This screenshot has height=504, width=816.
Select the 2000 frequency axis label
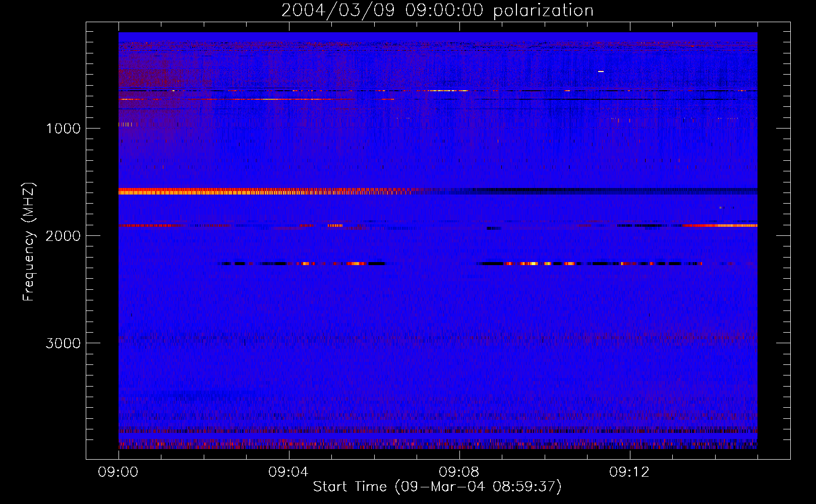[x=63, y=236]
